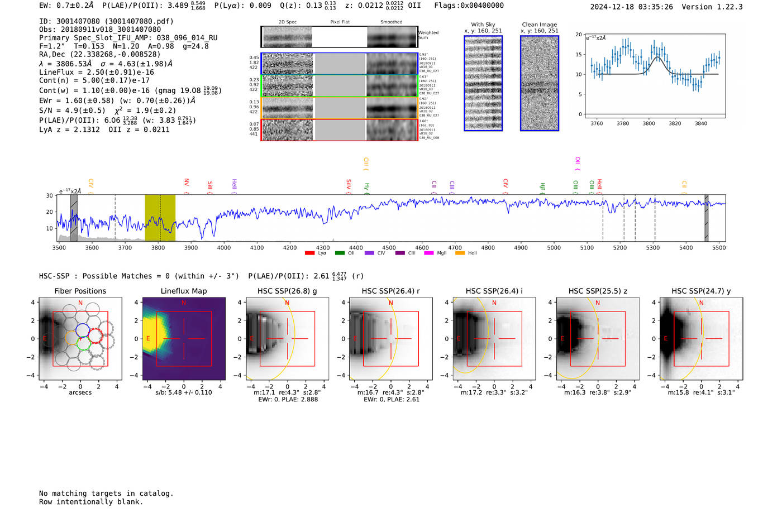Select the red-bordered fiber spectrum row

tap(340, 130)
